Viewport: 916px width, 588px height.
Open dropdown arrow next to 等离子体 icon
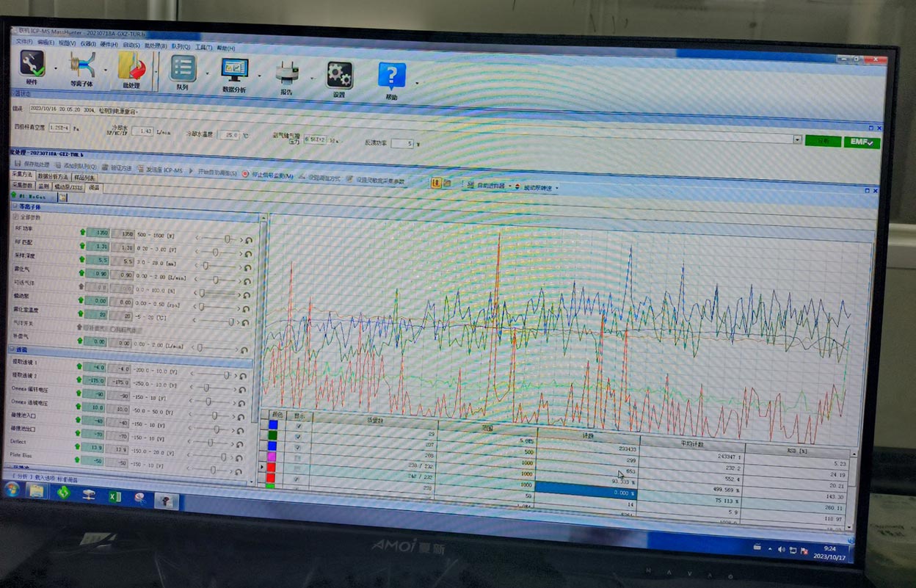point(105,71)
